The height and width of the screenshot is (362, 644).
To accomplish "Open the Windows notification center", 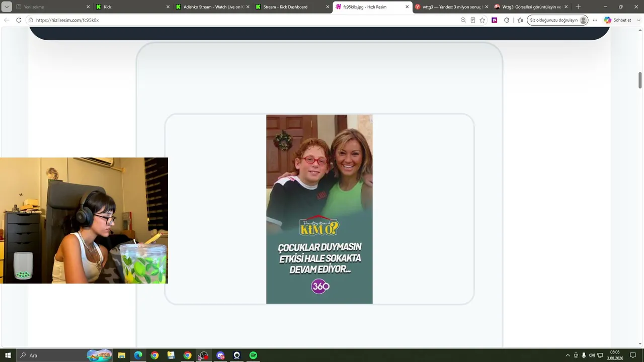I will [x=633, y=355].
